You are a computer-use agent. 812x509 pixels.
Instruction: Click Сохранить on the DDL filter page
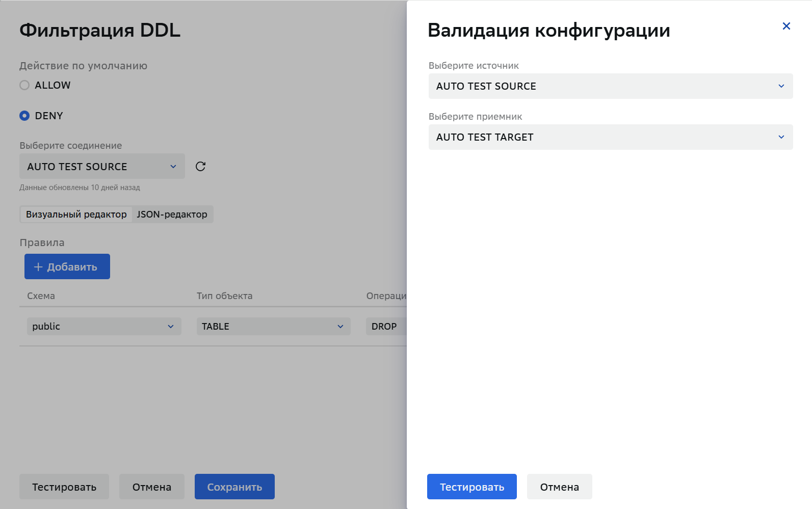234,487
